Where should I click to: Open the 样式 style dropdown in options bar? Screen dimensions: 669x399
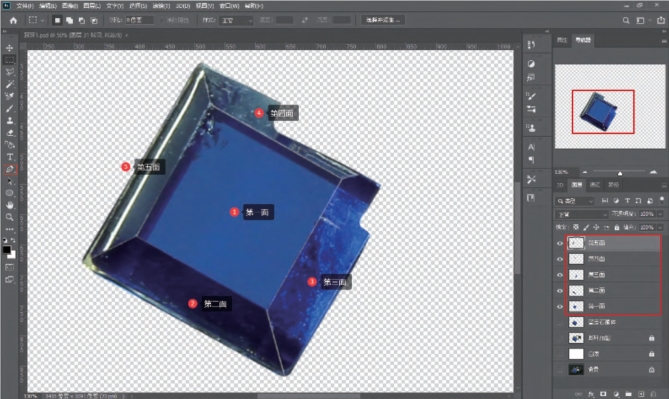[x=236, y=20]
